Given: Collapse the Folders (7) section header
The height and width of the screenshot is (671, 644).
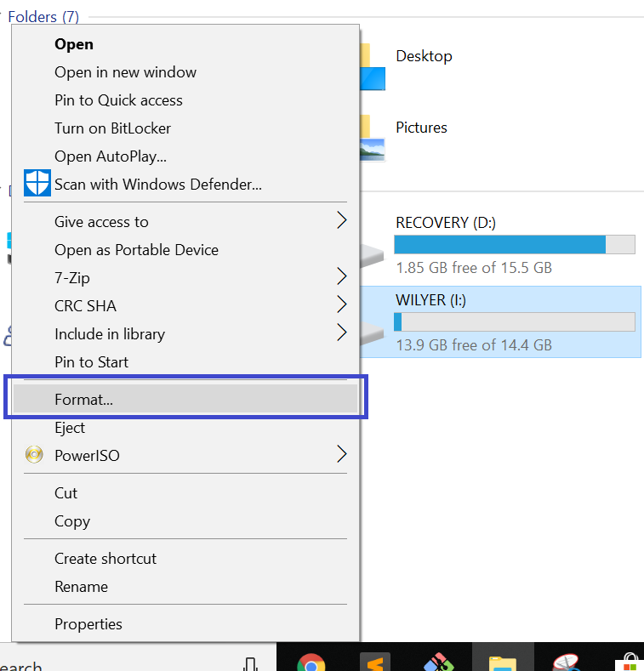Looking at the screenshot, I should (43, 17).
